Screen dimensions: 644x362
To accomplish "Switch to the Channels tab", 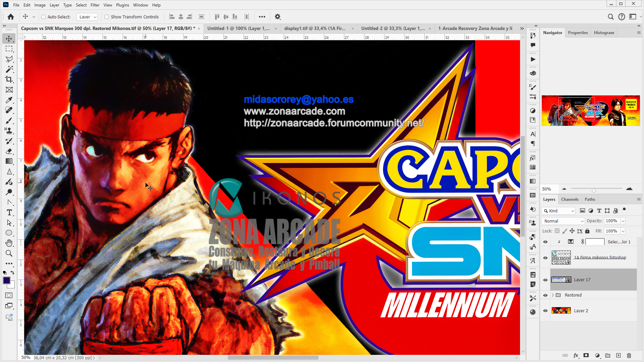I will tap(570, 199).
